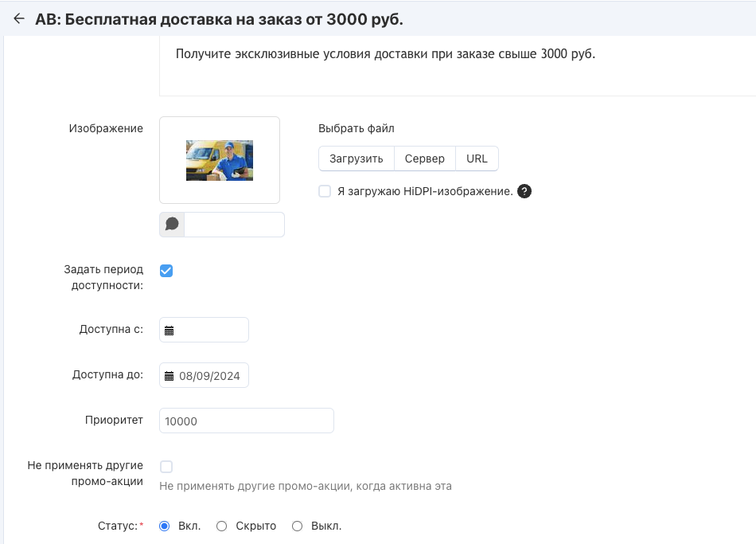Focus the Доступна с date input
Viewport: 756px width, 544px height.
204,330
